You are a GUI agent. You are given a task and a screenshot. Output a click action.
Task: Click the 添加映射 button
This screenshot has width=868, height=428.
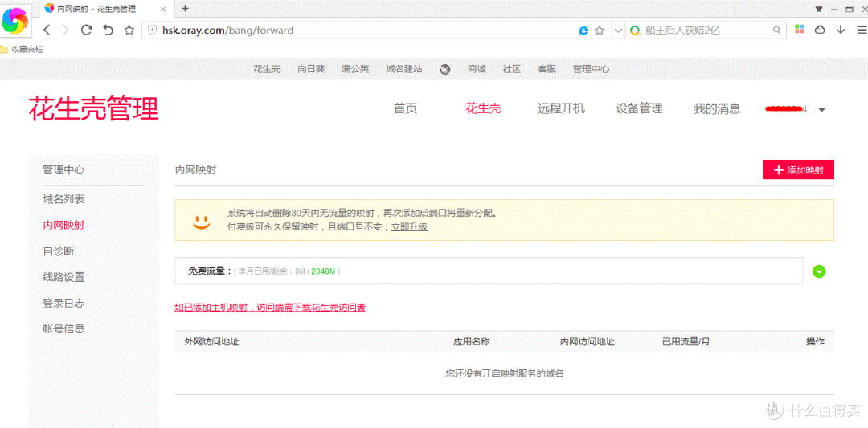point(798,169)
